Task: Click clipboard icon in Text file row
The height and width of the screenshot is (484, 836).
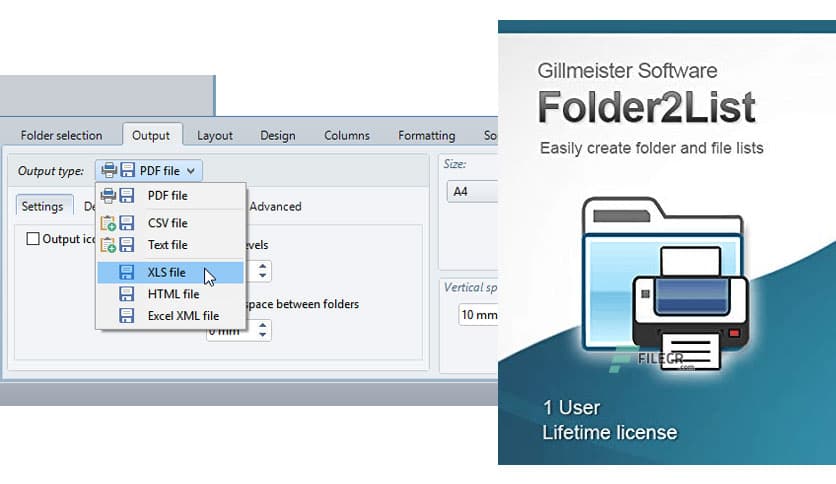Action: pos(108,245)
